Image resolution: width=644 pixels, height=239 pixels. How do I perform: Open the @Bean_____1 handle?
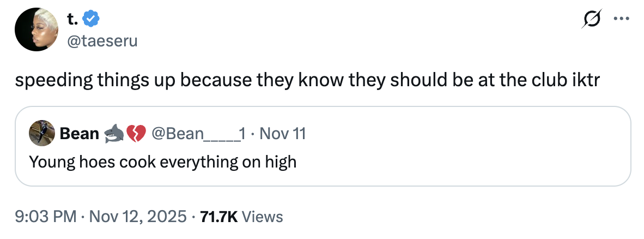click(x=199, y=133)
